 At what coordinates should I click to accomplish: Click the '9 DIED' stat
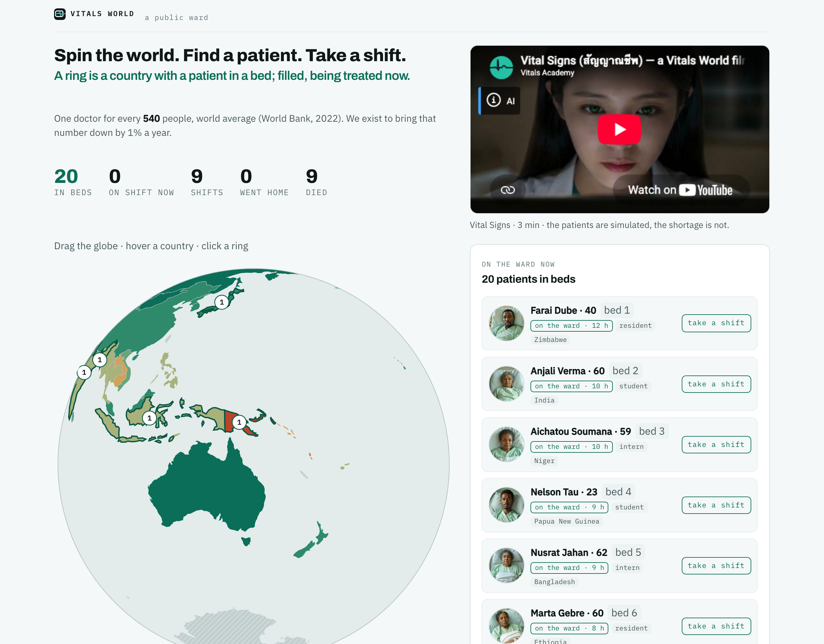tap(316, 182)
